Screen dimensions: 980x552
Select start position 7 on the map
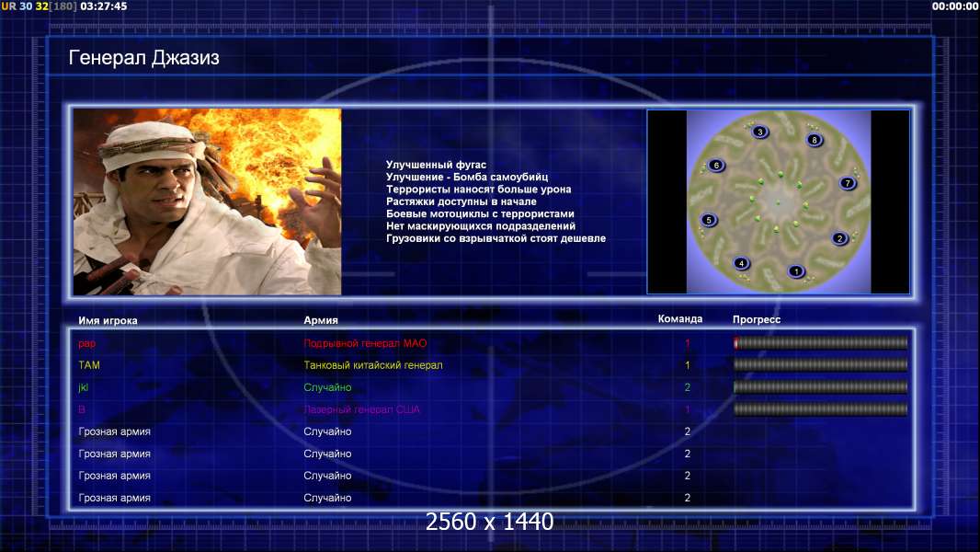tap(848, 183)
